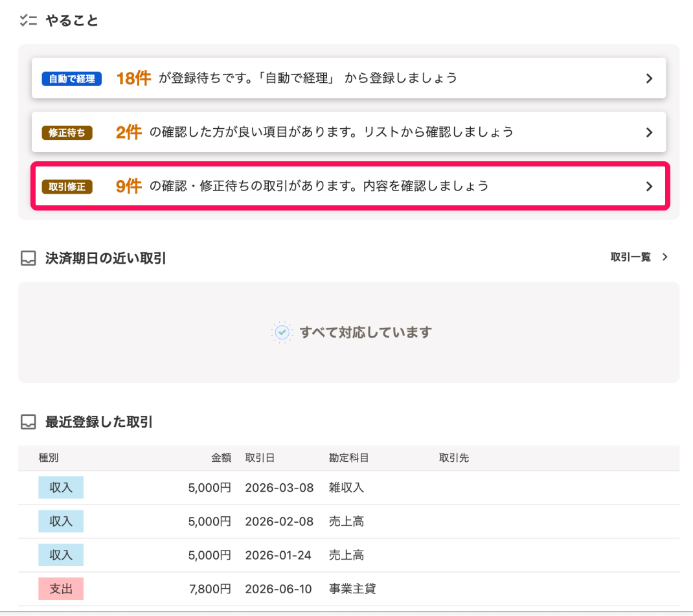Click the 7,800円 amount

pyautogui.click(x=210, y=589)
